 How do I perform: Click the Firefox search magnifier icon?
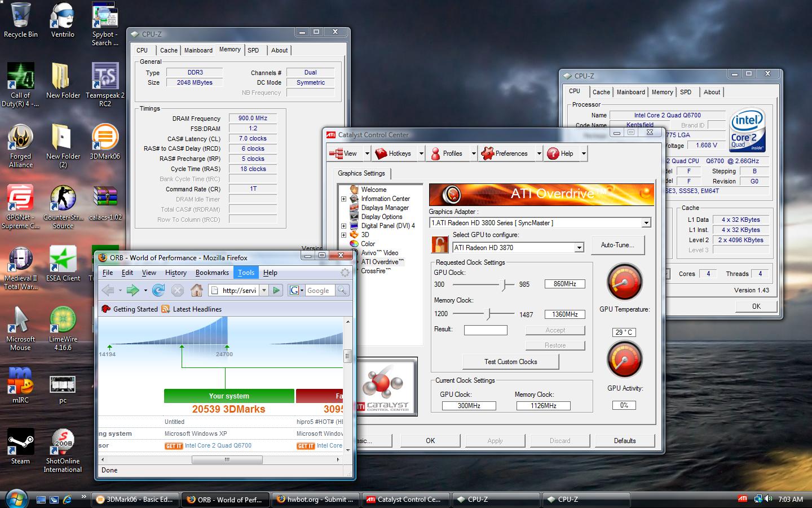(x=342, y=290)
